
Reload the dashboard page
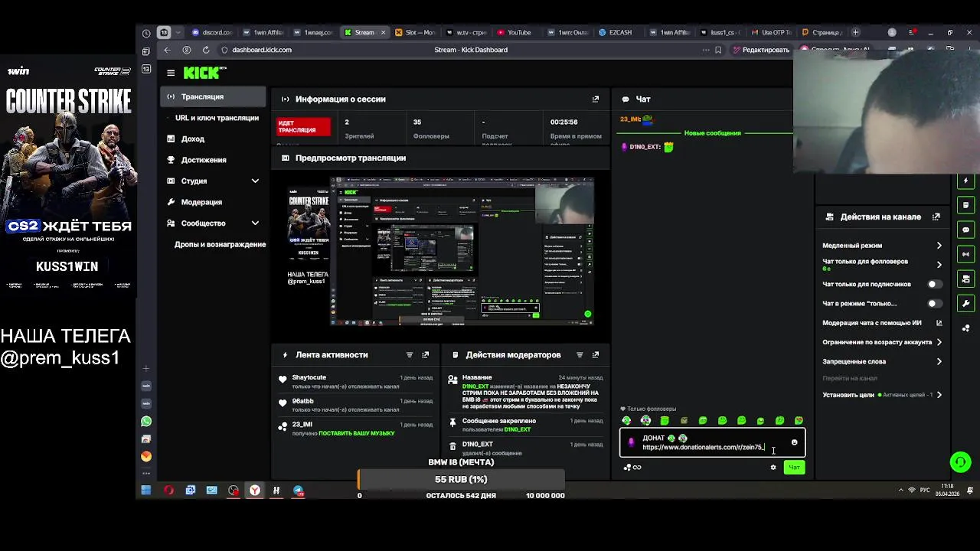pyautogui.click(x=205, y=50)
